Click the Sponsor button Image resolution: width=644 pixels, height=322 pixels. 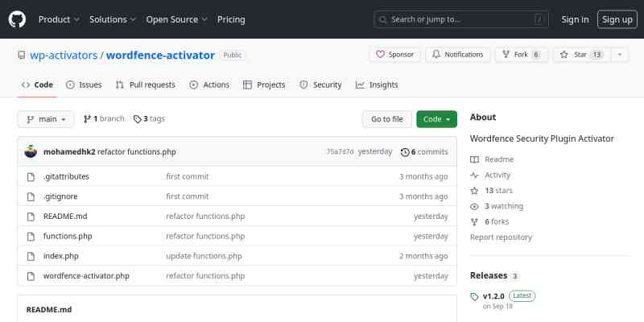point(395,55)
